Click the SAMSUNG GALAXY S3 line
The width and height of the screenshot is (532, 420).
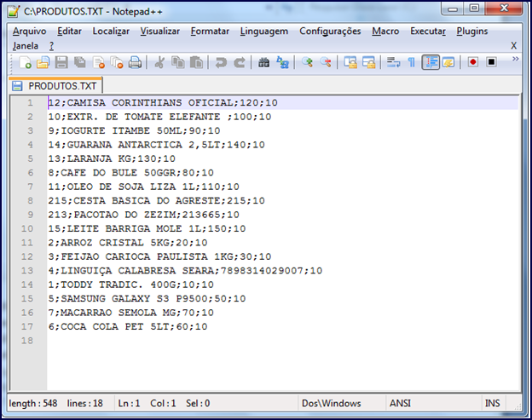point(147,299)
